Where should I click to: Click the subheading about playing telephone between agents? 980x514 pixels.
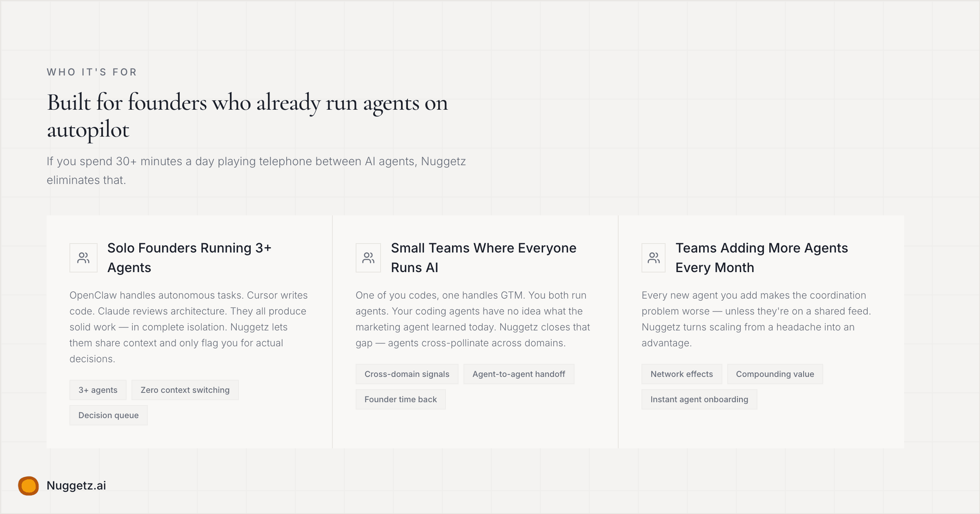pos(256,170)
